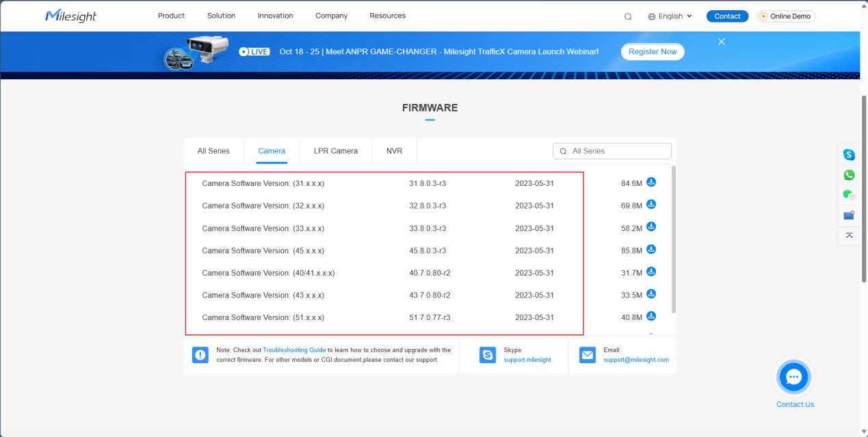This screenshot has width=868, height=437.
Task: Open the Solution menu
Action: click(221, 16)
